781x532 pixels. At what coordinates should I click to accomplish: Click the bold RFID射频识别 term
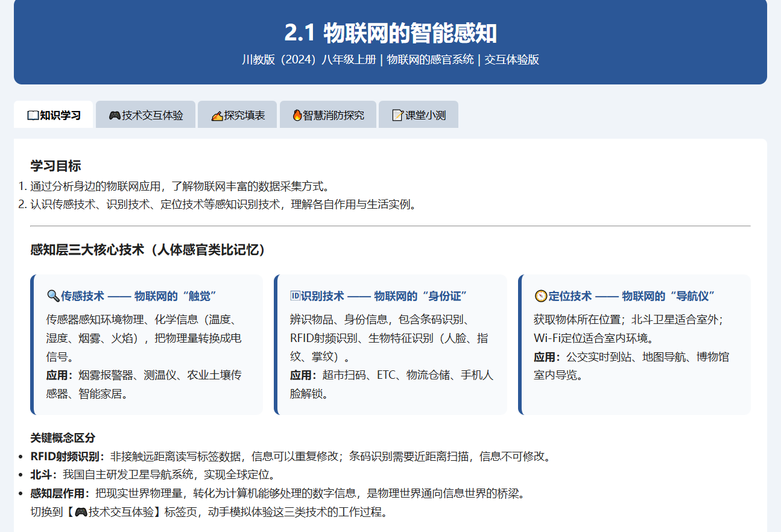coord(68,456)
